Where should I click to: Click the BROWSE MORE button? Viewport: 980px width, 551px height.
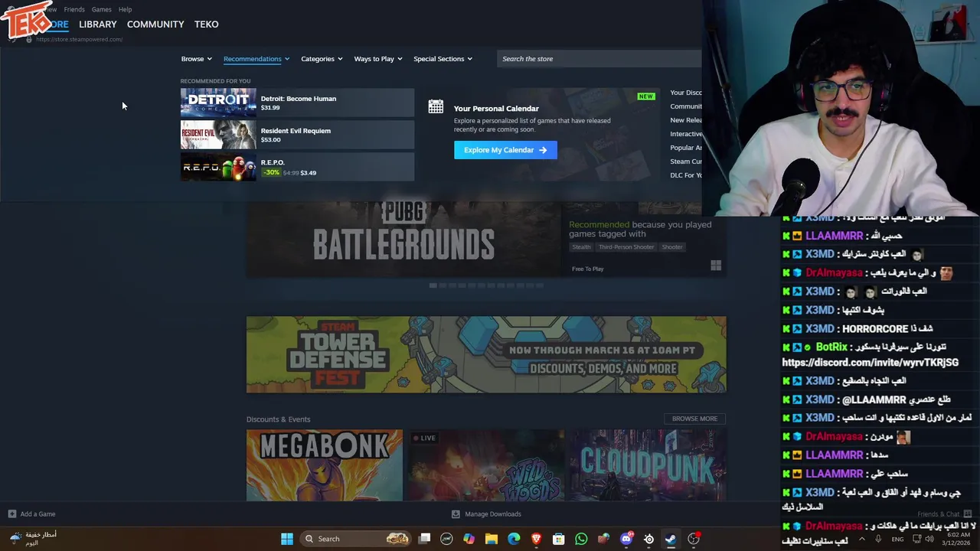tap(694, 419)
